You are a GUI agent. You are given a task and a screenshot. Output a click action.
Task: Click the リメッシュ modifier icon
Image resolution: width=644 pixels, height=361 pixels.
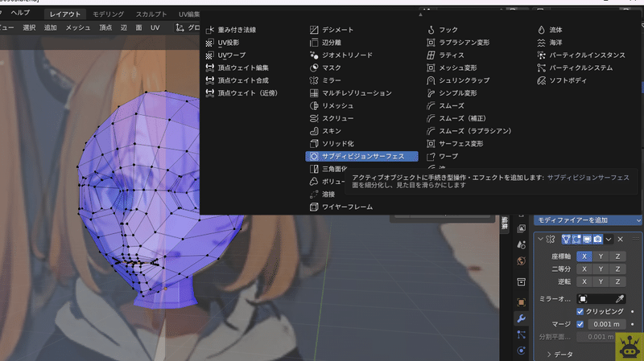tap(314, 106)
